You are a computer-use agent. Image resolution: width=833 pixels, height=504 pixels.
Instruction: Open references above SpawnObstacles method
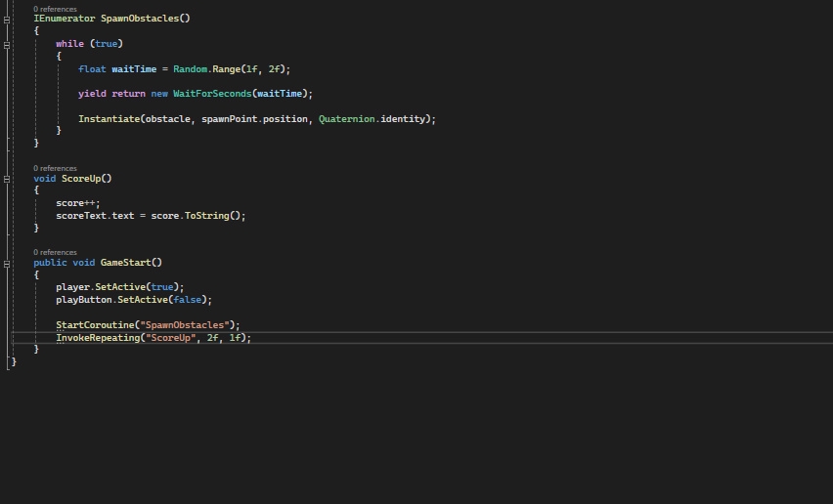pyautogui.click(x=55, y=9)
